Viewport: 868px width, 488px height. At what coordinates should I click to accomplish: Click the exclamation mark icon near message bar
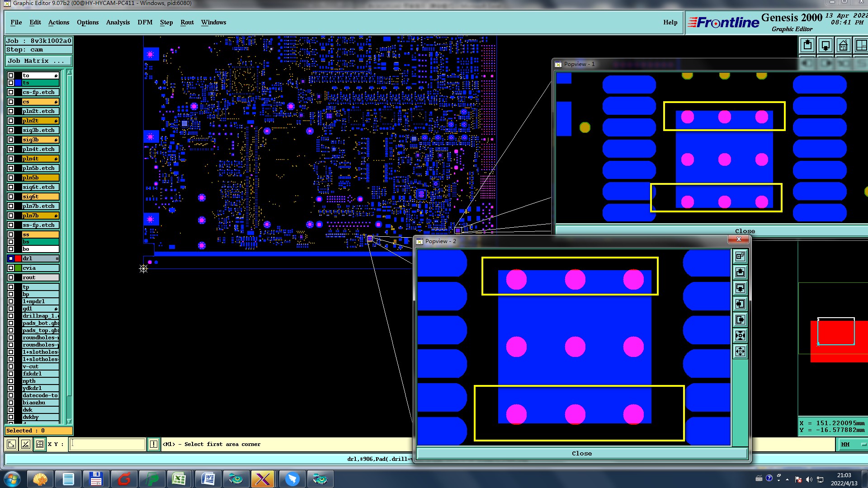[154, 444]
